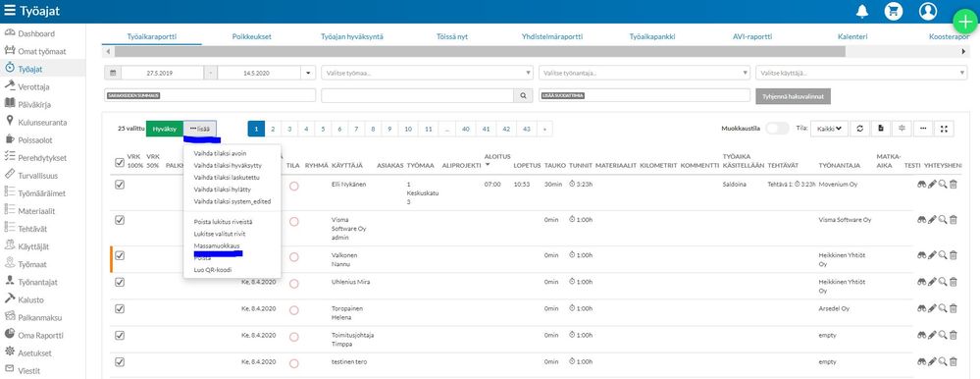The width and height of the screenshot is (980, 379).
Task: Click the binoculars icon in Toropainen Helena's row
Action: click(921, 308)
